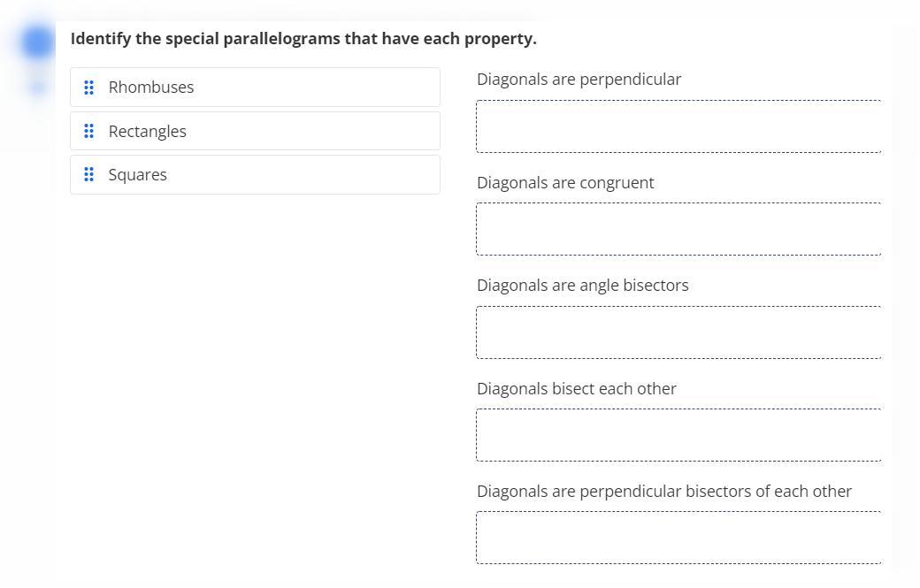Click the bold question heading text

[x=303, y=39]
